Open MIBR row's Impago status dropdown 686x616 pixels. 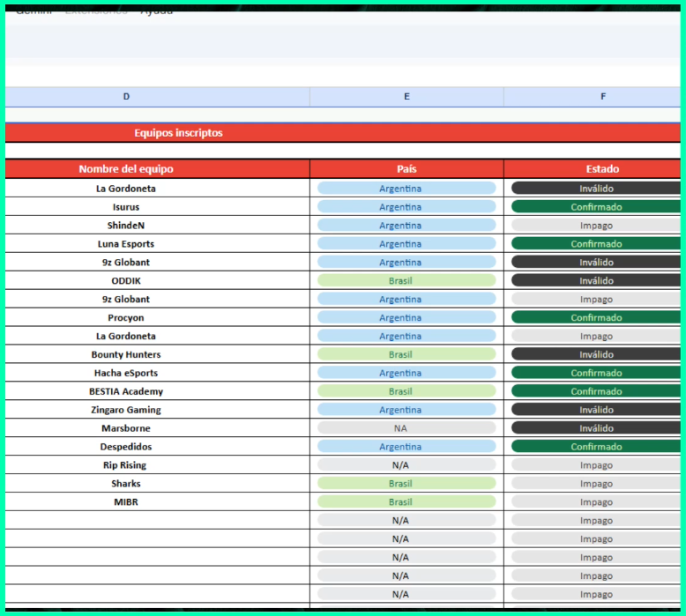(x=596, y=502)
